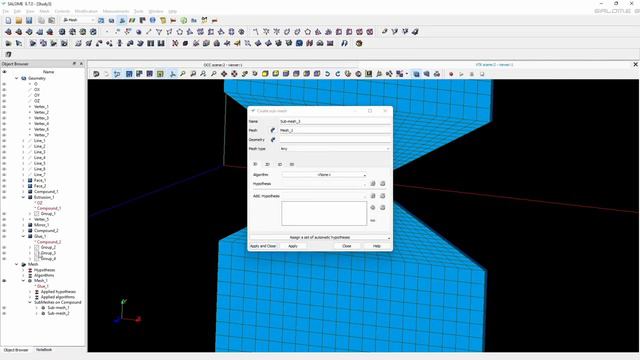Open the module selector dropdown showing Mesh
640x360 pixels.
pos(78,20)
